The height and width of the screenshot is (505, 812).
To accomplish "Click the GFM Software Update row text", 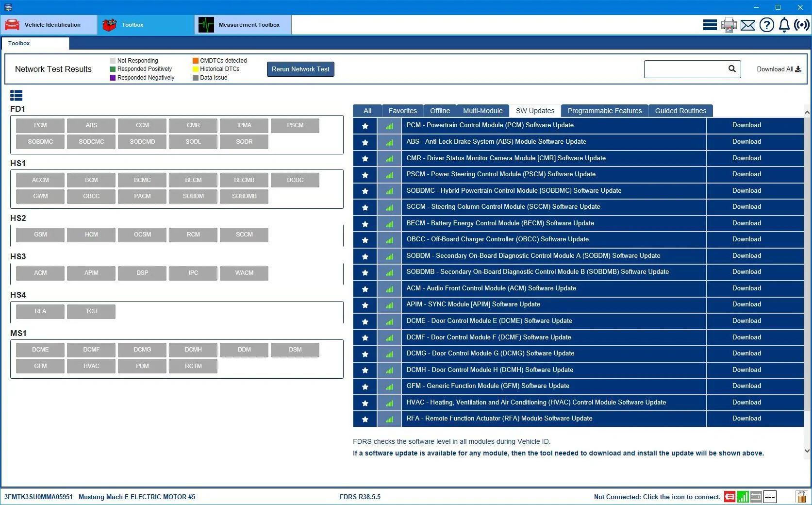I will click(x=488, y=386).
